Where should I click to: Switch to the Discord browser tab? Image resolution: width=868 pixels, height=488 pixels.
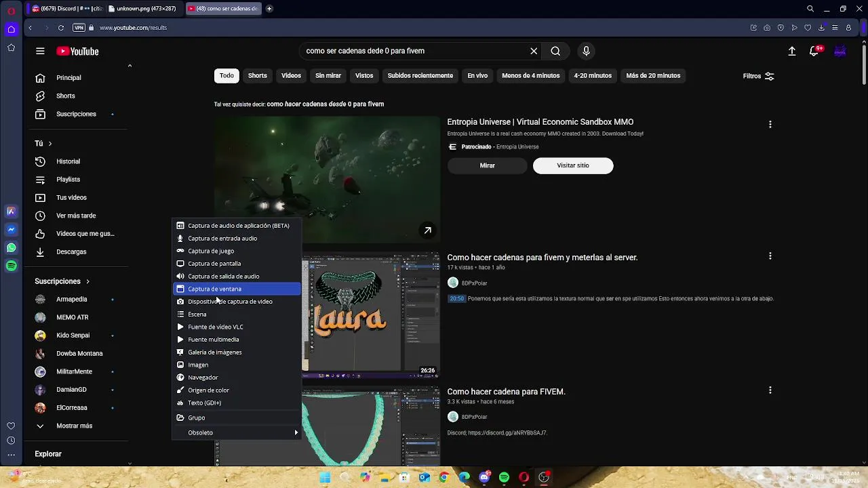coord(66,9)
